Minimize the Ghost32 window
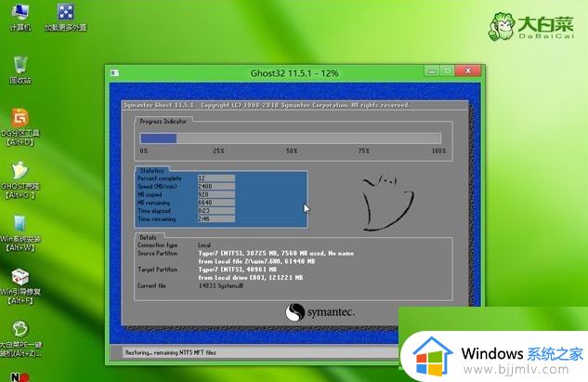 point(432,71)
